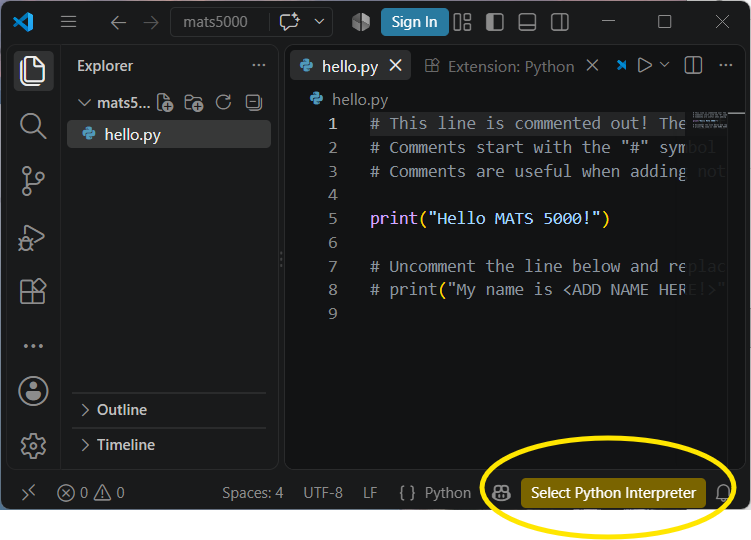The image size is (751, 540).
Task: Open the Run options dropdown arrow
Action: pos(664,64)
